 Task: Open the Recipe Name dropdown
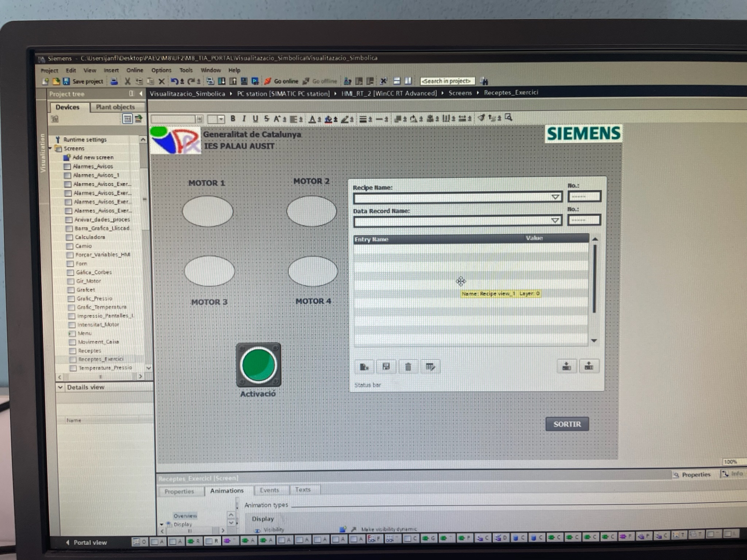click(x=555, y=197)
